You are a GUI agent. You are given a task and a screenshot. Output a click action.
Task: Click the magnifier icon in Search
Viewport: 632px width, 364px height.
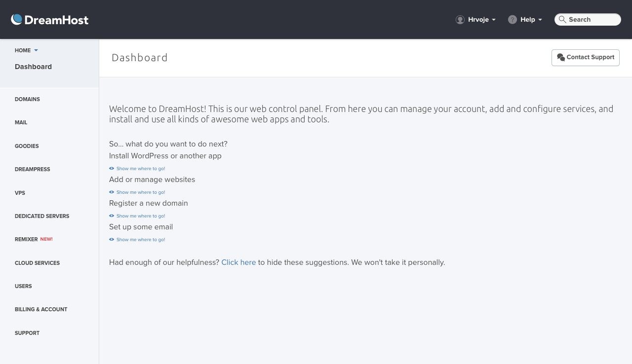[562, 20]
